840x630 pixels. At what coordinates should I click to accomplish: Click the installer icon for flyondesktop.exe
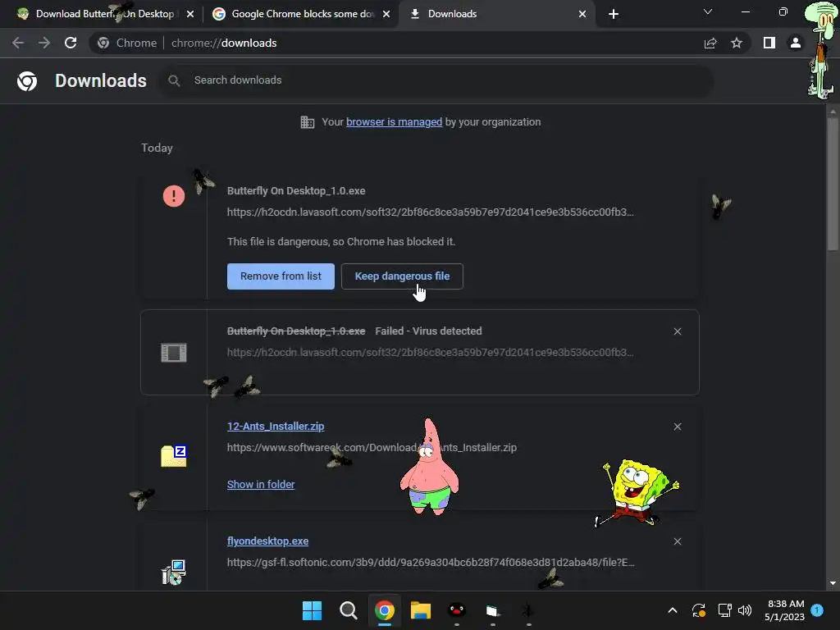pos(174,572)
